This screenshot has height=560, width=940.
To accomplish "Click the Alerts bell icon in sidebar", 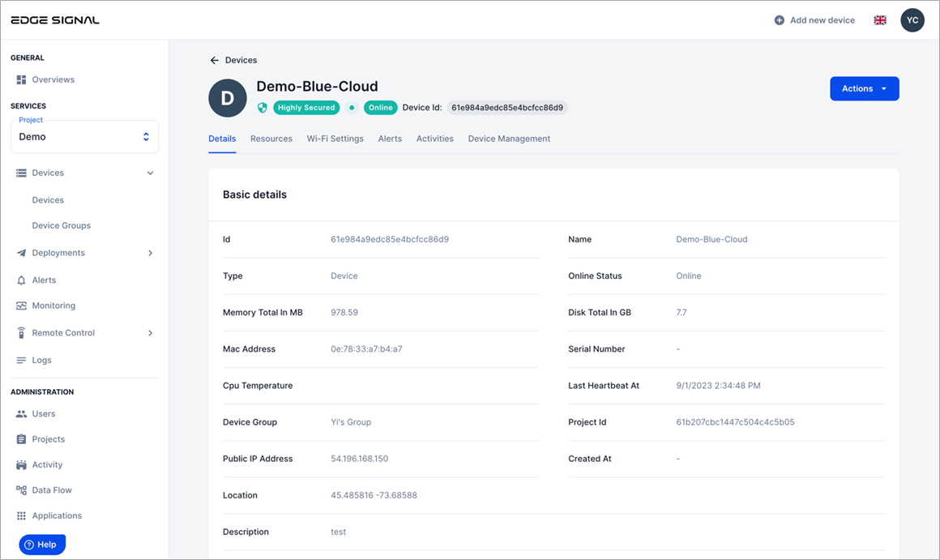I will click(22, 280).
